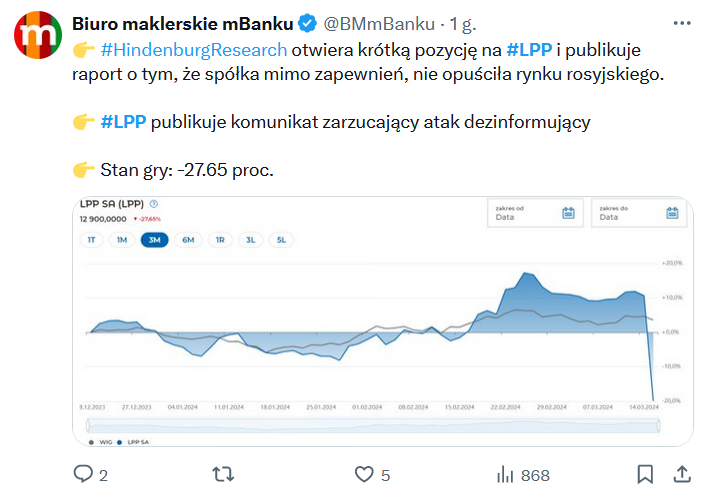
Task: Toggle the LPP SA series in the legend
Action: (x=133, y=440)
